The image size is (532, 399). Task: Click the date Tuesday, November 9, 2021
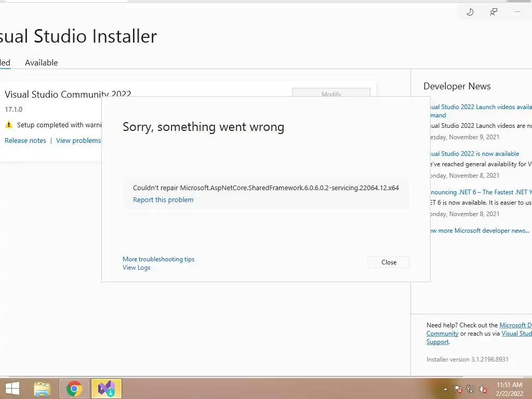(465, 137)
